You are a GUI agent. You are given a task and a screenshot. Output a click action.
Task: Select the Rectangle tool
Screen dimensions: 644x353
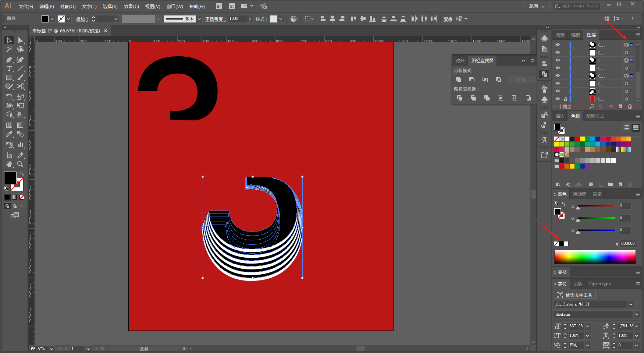9,77
